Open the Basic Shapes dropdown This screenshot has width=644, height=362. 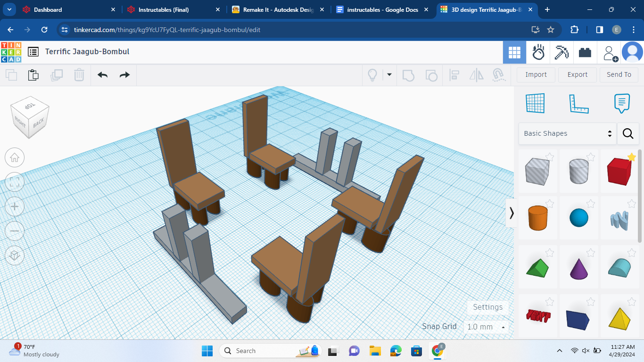568,133
